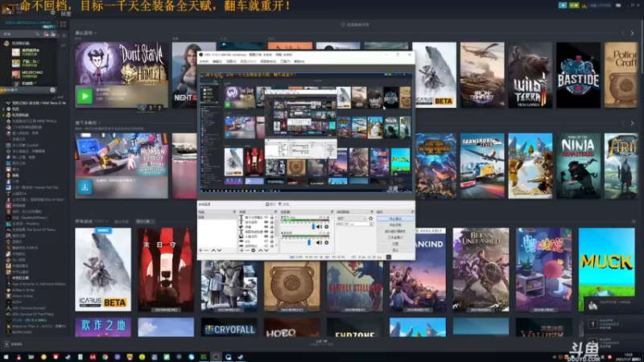Open Steam downloads at bottom center
Screen dimensions: 644x362
tap(321, 343)
